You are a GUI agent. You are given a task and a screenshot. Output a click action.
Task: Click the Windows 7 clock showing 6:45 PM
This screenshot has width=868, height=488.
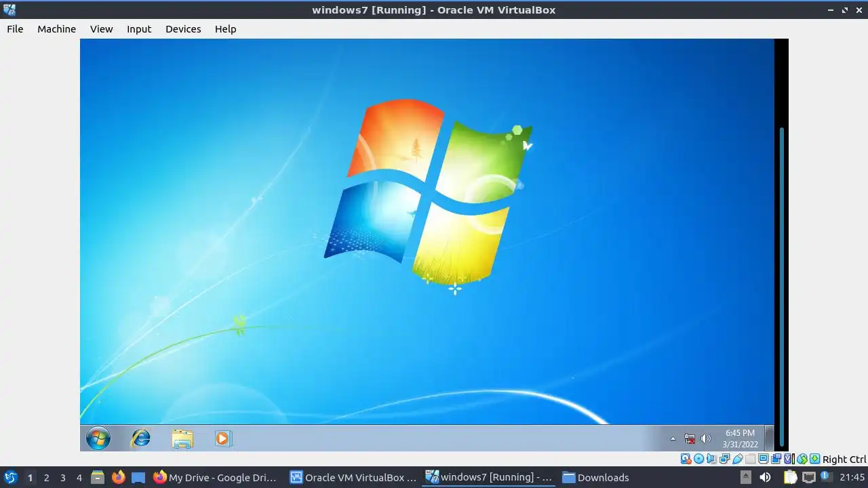coord(740,439)
